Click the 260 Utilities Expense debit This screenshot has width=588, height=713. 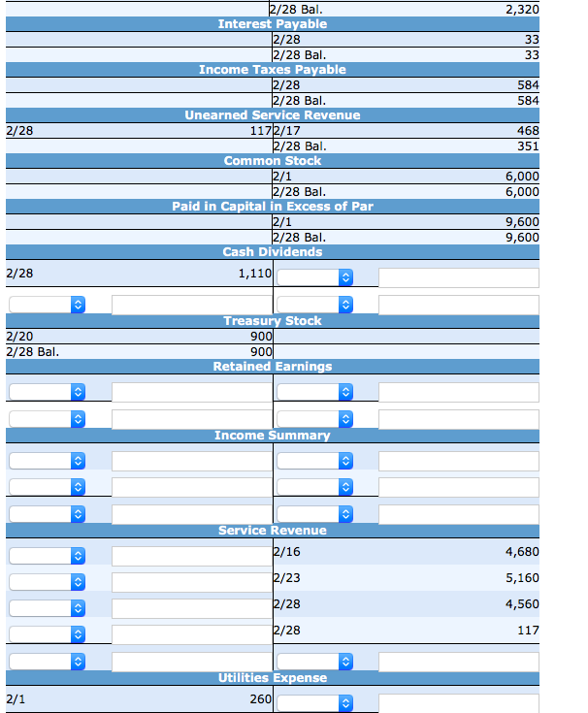pyautogui.click(x=261, y=699)
